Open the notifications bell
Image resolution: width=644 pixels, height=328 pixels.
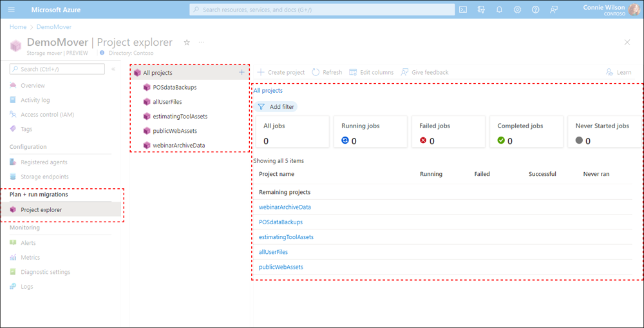tap(500, 10)
